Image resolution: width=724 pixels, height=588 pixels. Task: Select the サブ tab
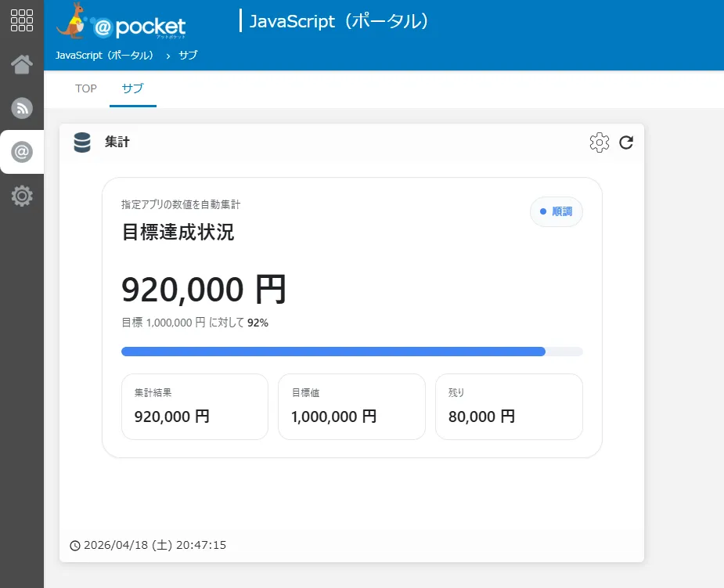133,88
